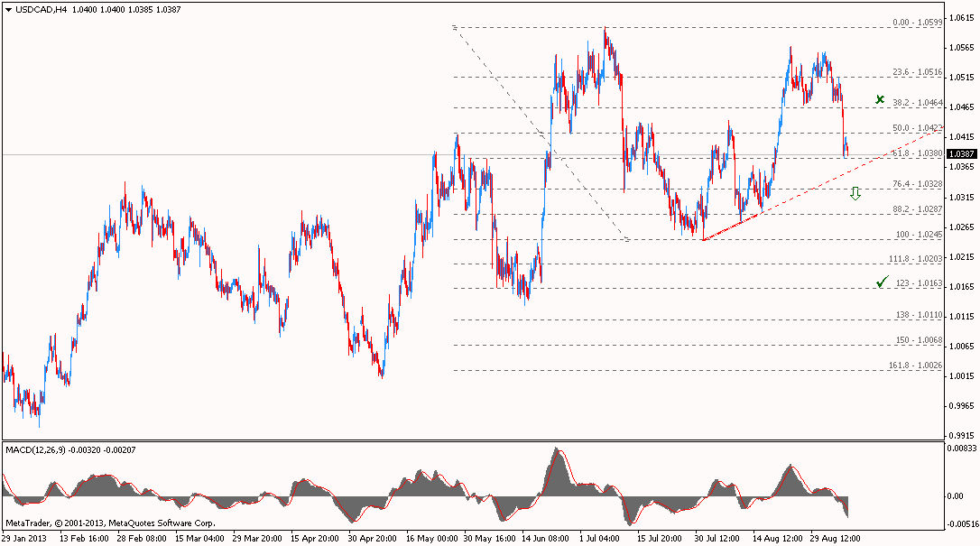Image resolution: width=980 pixels, height=546 pixels.
Task: Select the 76.4 - 1.0328 Fibonacci label
Action: pyautogui.click(x=917, y=183)
